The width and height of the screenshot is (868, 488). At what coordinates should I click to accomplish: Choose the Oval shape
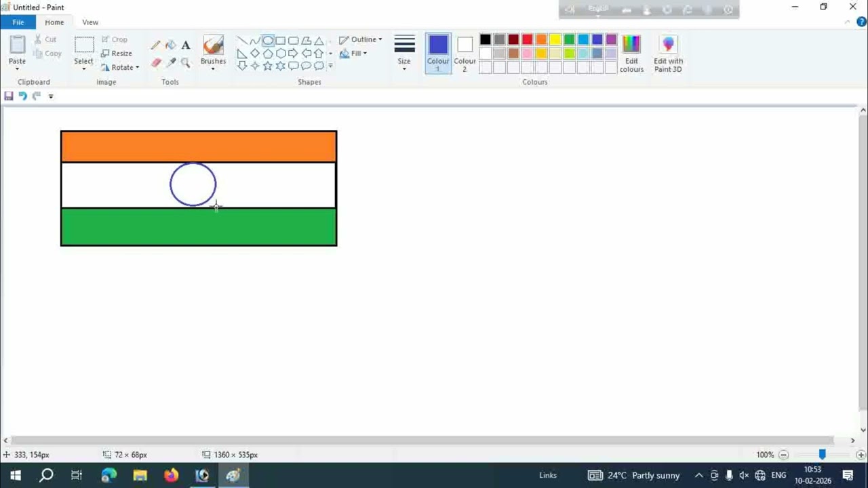point(268,41)
